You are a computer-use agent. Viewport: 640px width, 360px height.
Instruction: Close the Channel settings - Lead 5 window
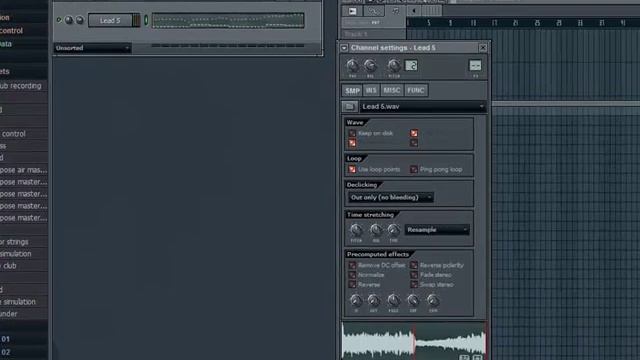(483, 48)
